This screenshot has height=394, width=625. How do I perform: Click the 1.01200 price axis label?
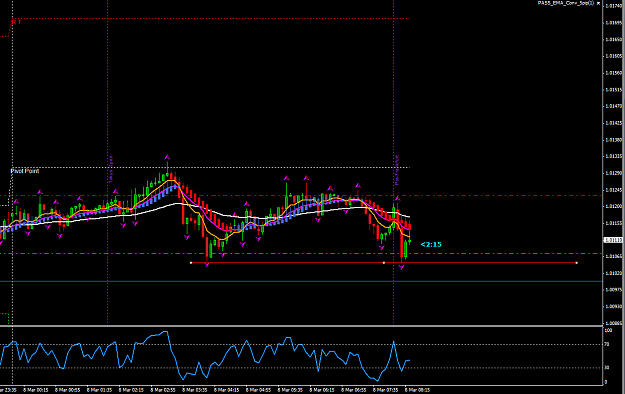tap(614, 206)
